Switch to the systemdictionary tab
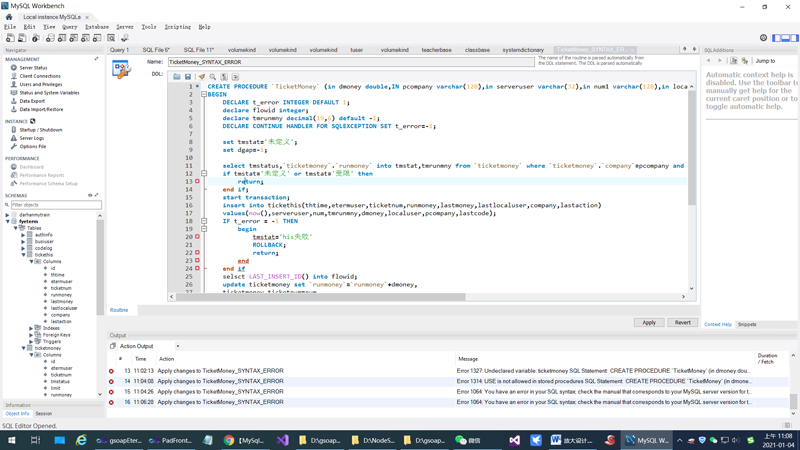Image resolution: width=800 pixels, height=450 pixels. (523, 50)
